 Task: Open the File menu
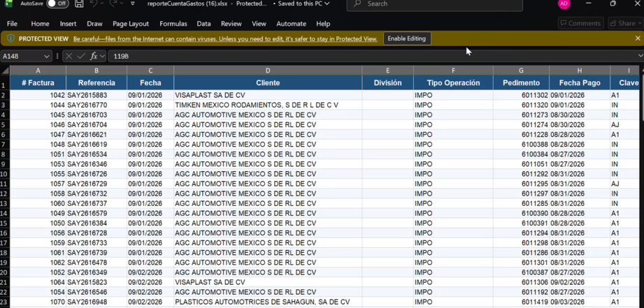click(12, 24)
